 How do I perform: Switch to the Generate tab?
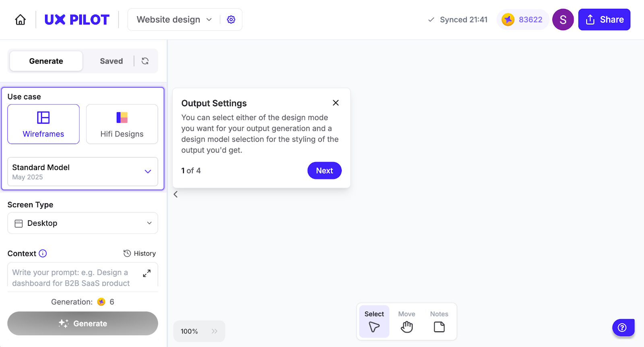(46, 61)
